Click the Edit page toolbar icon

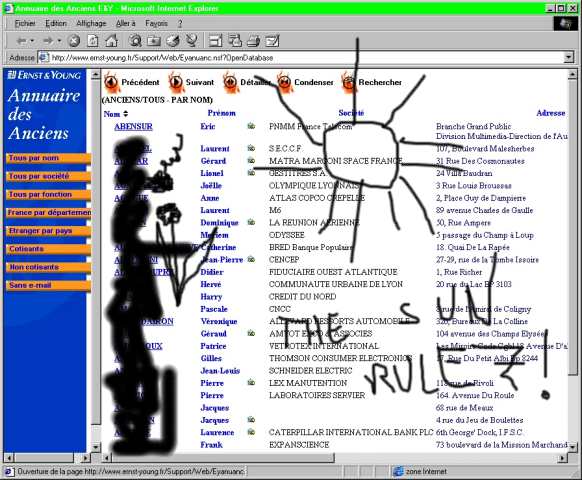(272, 41)
